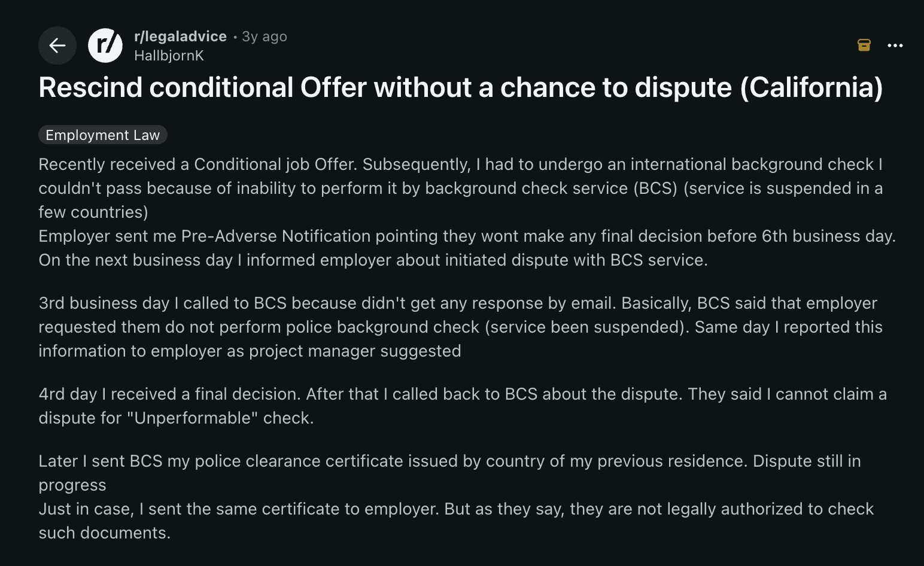This screenshot has height=566, width=924.
Task: Click the '3rd business day I called' paragraph
Action: click(x=461, y=327)
